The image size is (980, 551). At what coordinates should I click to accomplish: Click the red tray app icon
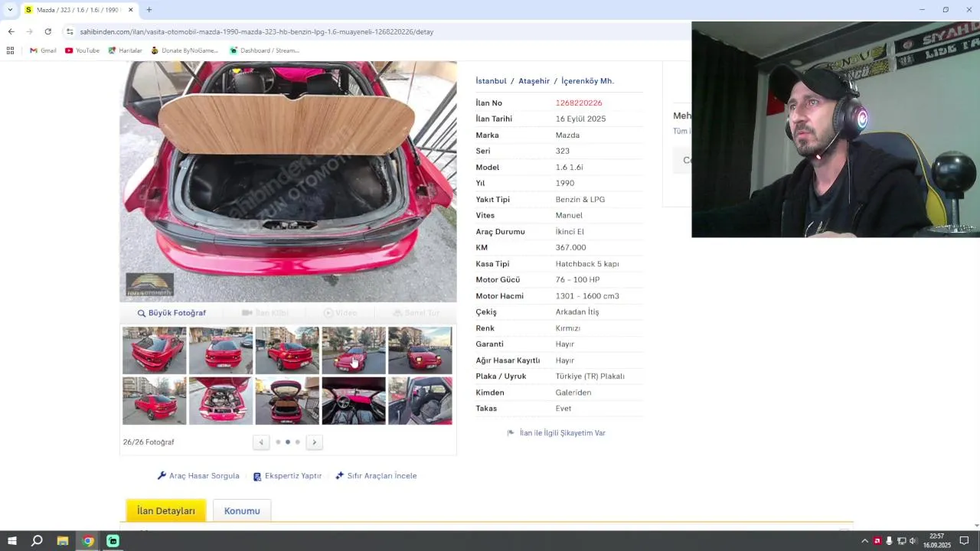877,541
